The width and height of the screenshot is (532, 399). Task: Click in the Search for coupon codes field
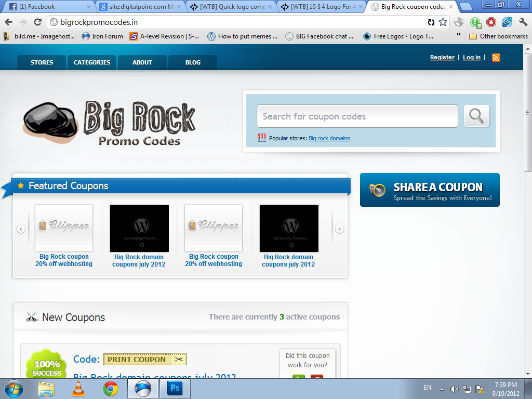pyautogui.click(x=357, y=116)
